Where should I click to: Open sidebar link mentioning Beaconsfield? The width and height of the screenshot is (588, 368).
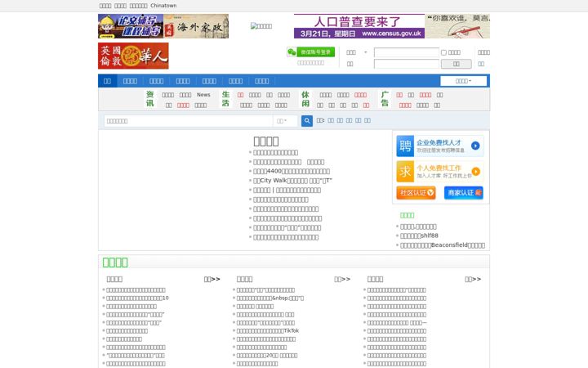point(443,245)
